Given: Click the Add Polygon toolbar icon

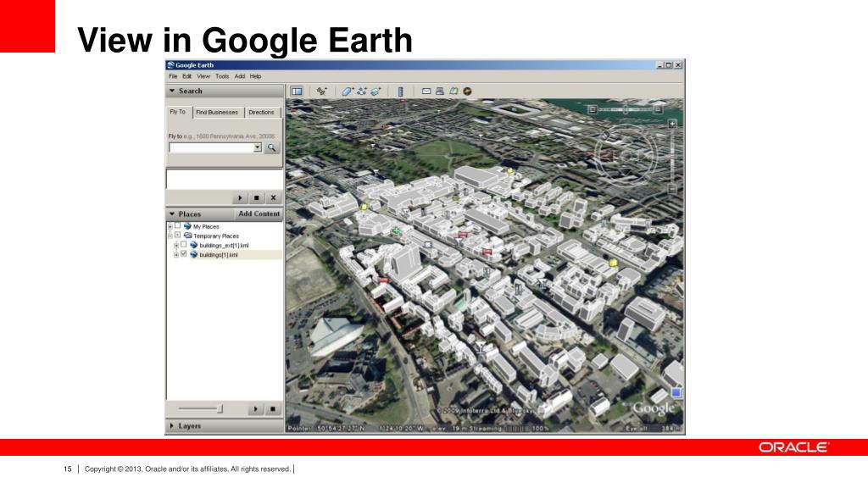Looking at the screenshot, I should 347,91.
